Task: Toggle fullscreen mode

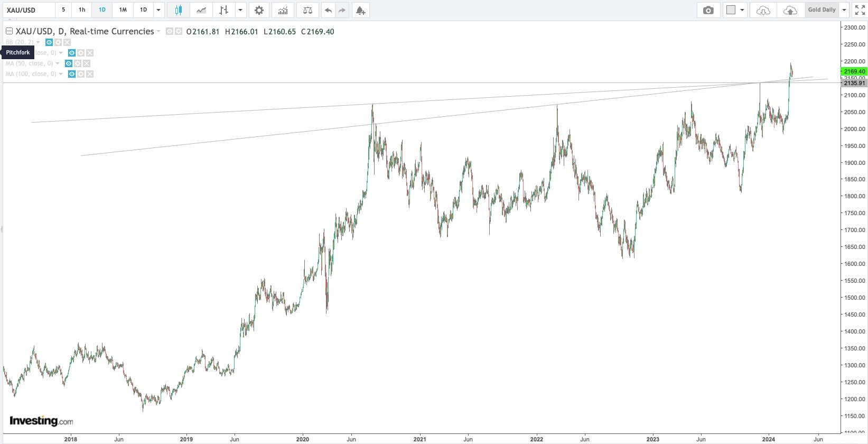Action: 860,10
